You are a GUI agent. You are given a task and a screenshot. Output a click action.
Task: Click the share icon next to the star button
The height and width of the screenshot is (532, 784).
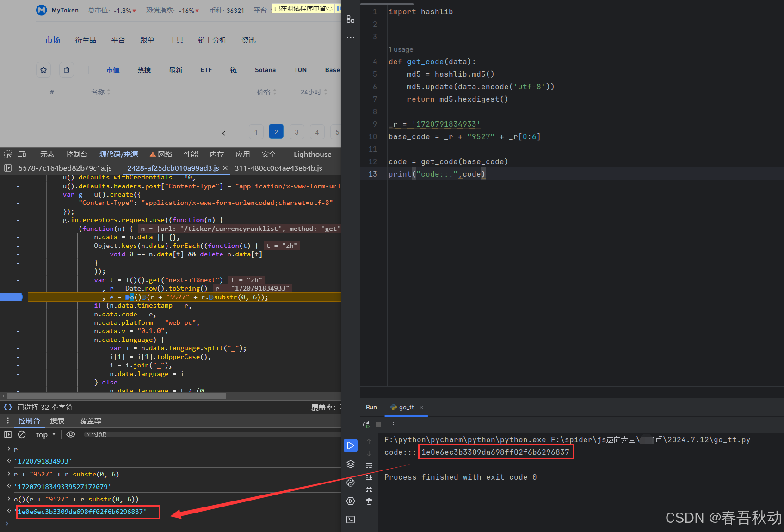point(67,70)
